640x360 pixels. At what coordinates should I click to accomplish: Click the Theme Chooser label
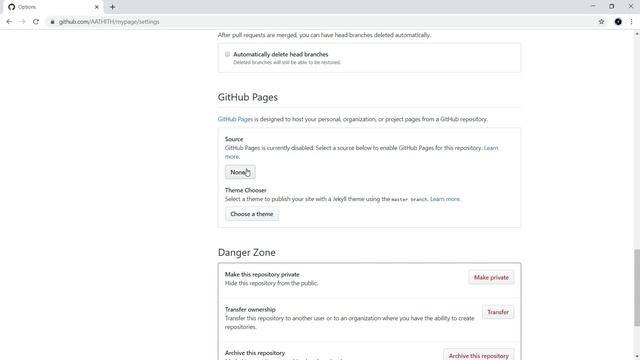coord(245,190)
